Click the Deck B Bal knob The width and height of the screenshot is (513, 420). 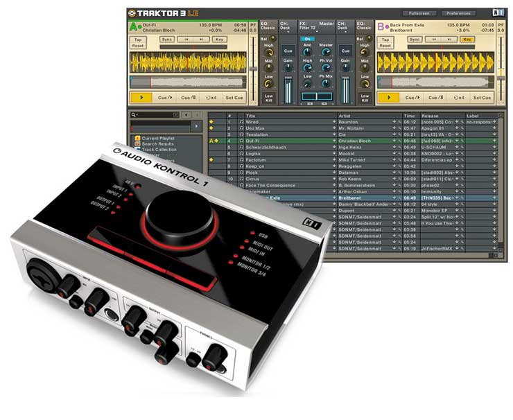369,39
